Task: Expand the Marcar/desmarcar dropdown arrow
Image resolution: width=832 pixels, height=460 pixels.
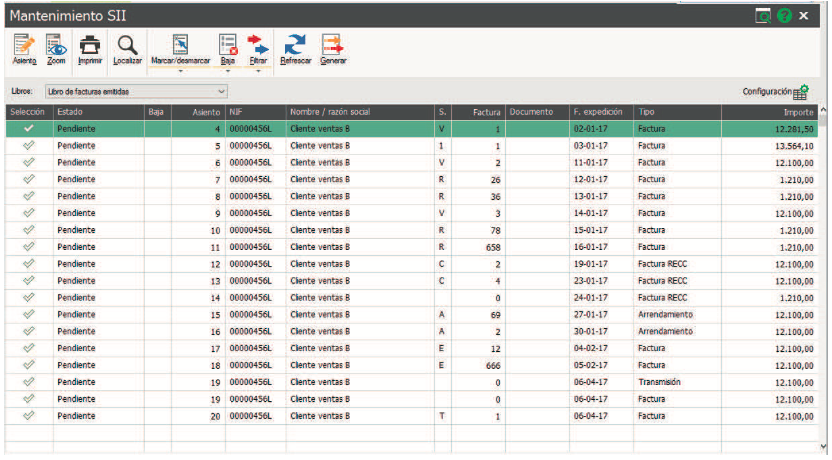Action: pos(180,71)
